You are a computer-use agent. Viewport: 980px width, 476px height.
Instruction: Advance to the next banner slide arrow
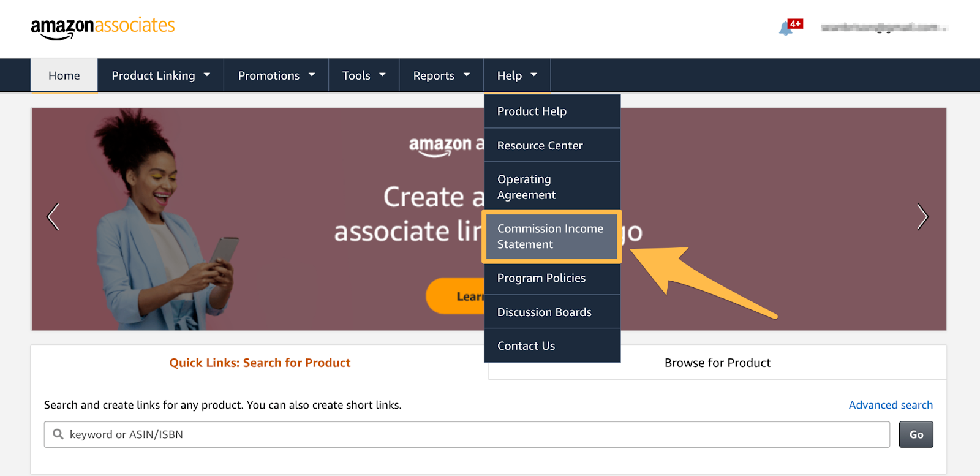922,217
